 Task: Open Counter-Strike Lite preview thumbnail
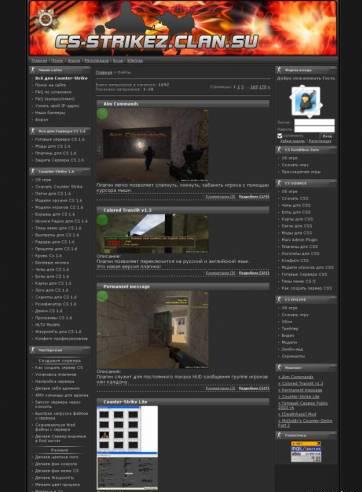tap(127, 447)
